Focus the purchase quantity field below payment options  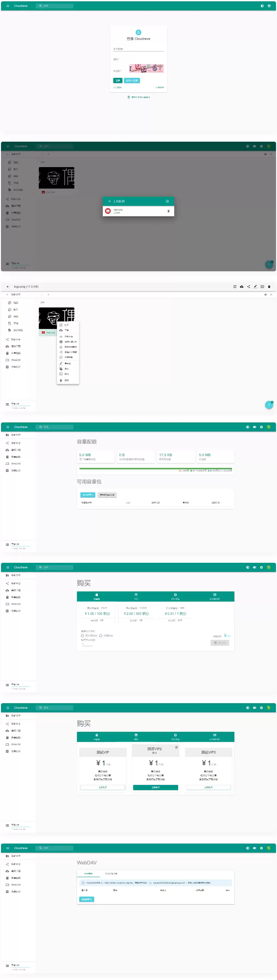click(87, 644)
